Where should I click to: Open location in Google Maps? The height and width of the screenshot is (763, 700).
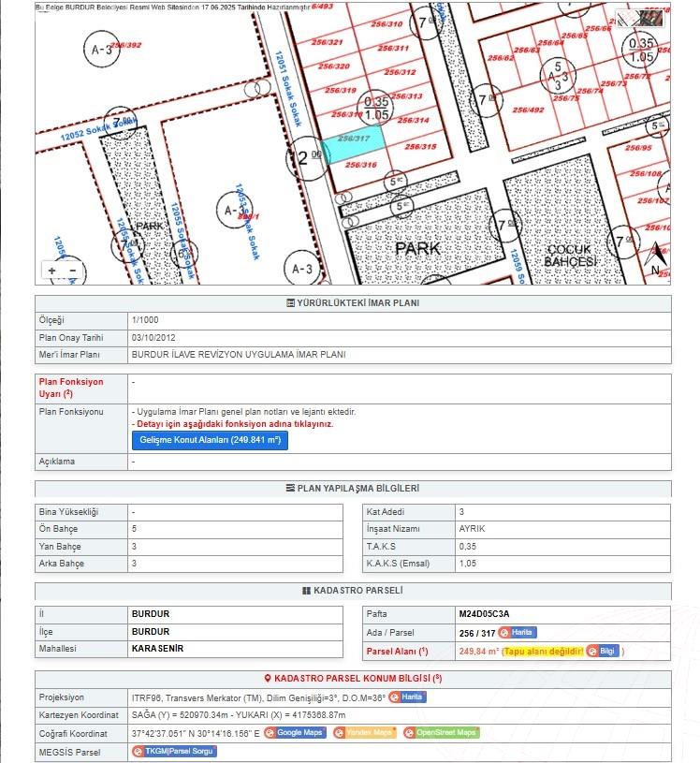tap(295, 732)
